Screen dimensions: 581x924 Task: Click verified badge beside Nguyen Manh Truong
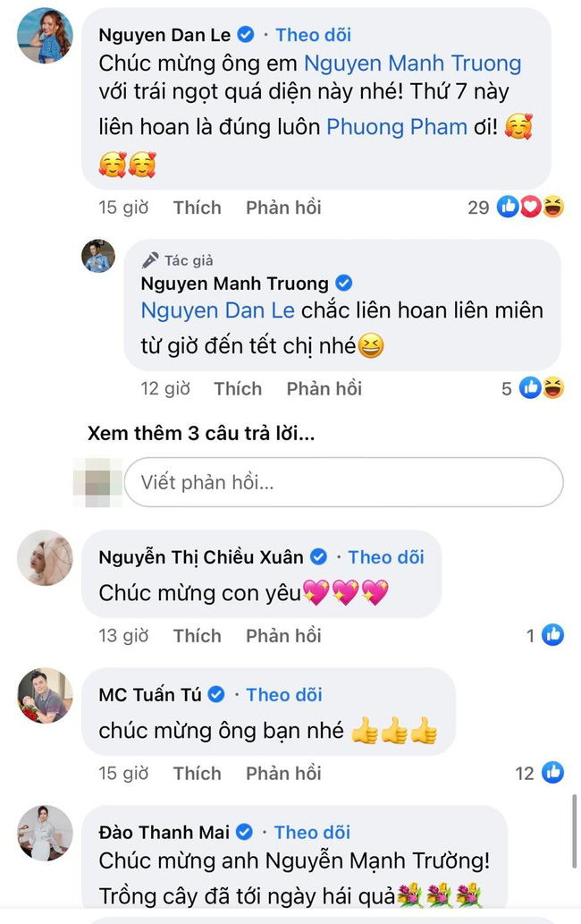[x=343, y=284]
